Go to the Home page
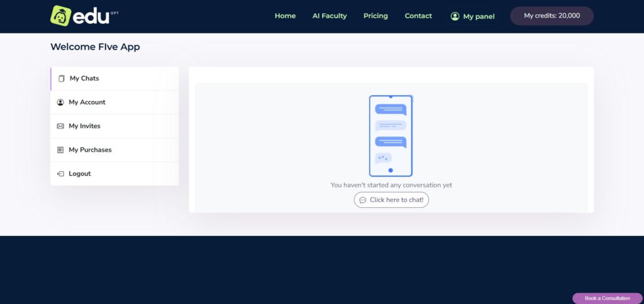Image resolution: width=644 pixels, height=304 pixels. tap(285, 16)
